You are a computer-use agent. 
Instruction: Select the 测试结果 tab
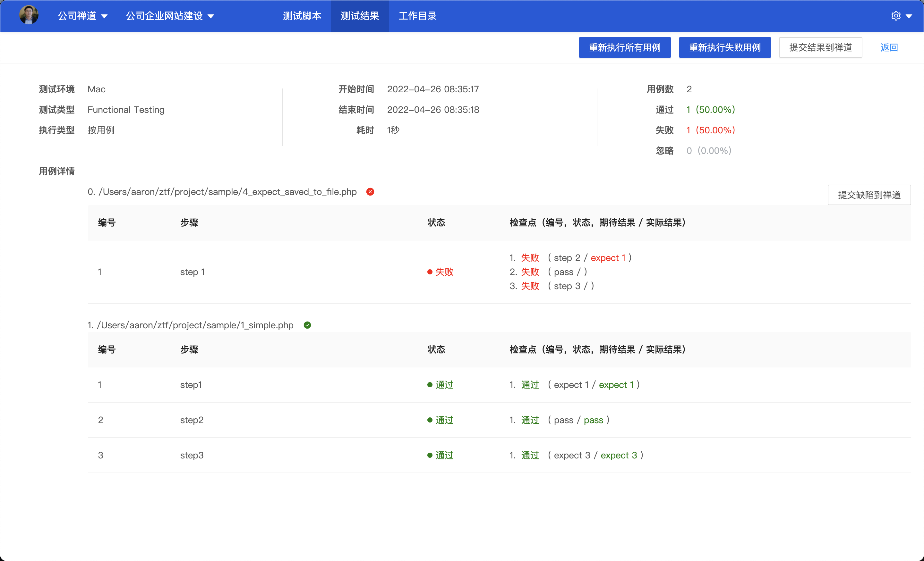(360, 16)
